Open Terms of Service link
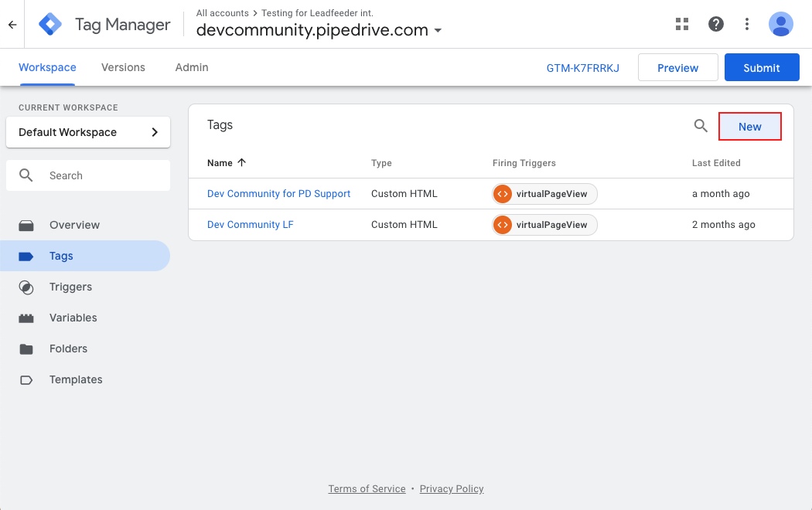Viewport: 812px width, 510px height. [x=367, y=489]
